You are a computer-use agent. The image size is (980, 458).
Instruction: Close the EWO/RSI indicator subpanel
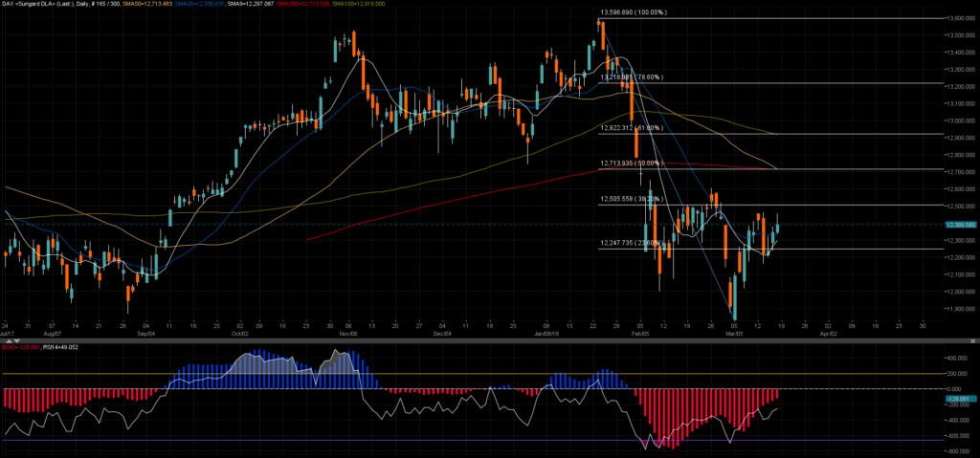coord(972,341)
